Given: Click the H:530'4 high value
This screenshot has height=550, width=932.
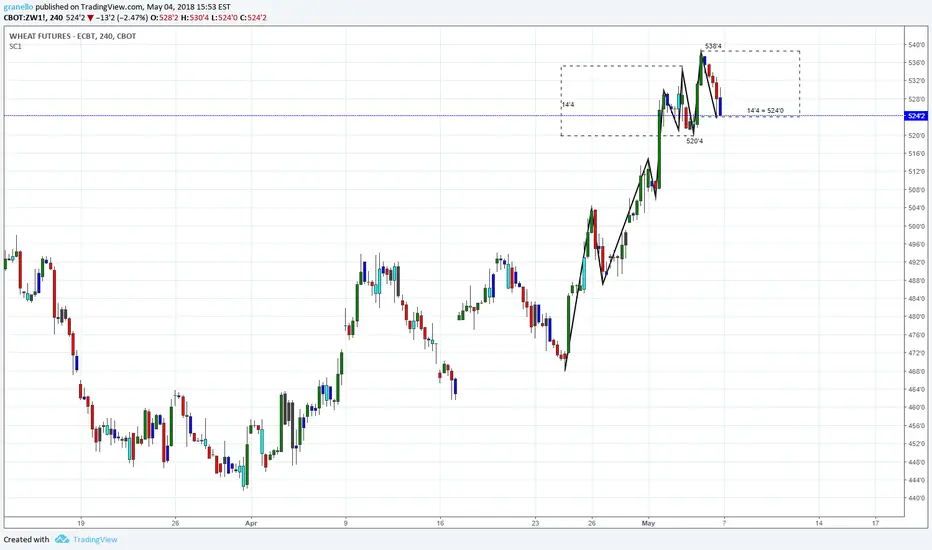Looking at the screenshot, I should (x=196, y=18).
